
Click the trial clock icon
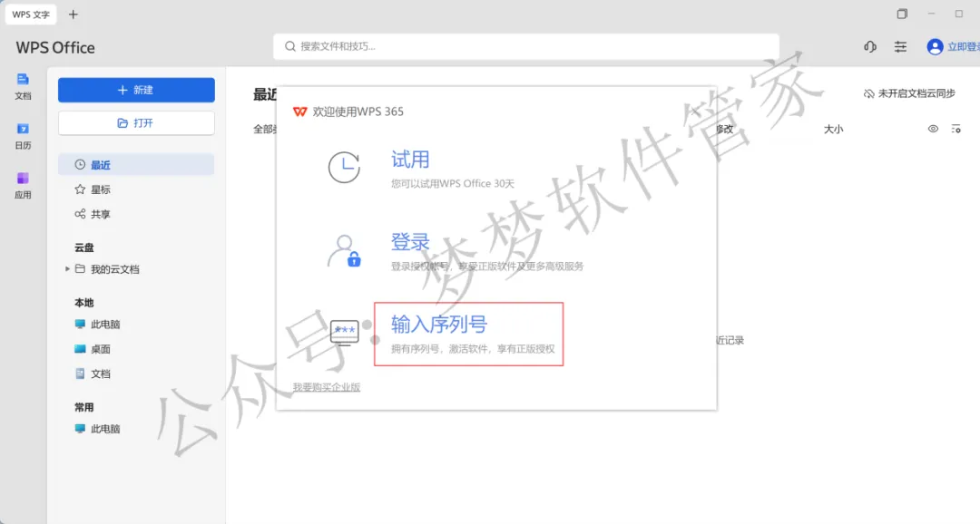[x=345, y=168]
